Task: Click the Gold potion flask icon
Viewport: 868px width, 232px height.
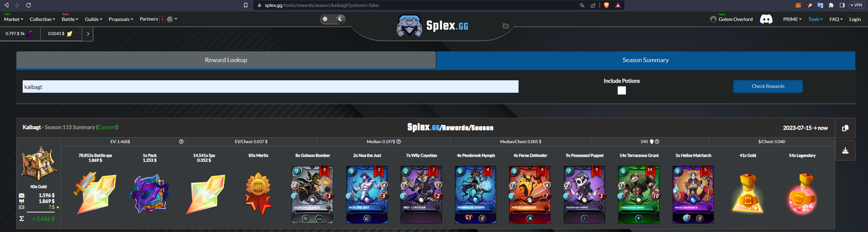Action: pyautogui.click(x=747, y=193)
